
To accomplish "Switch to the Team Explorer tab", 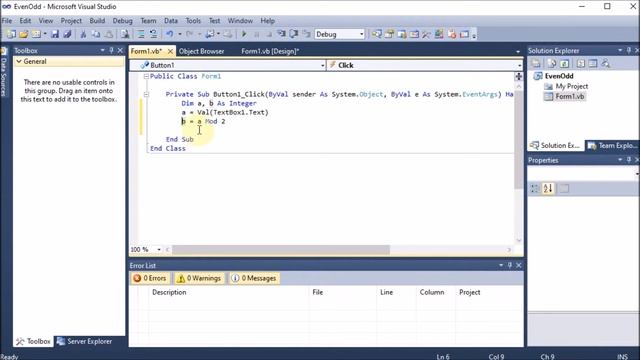I will point(612,145).
